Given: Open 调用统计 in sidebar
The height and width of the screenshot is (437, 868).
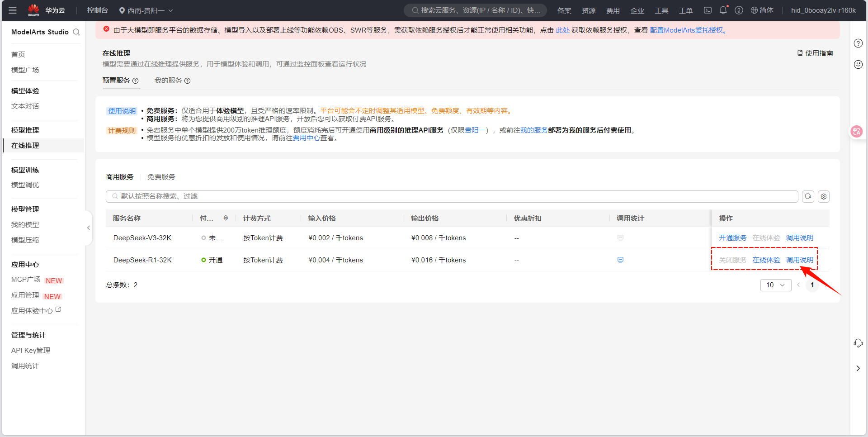Looking at the screenshot, I should coord(25,366).
